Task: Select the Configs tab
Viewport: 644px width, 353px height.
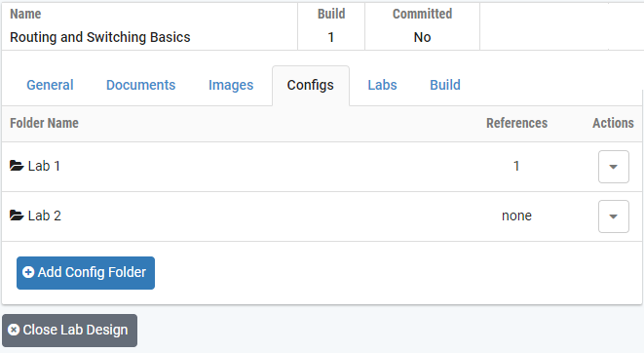Action: pos(311,86)
